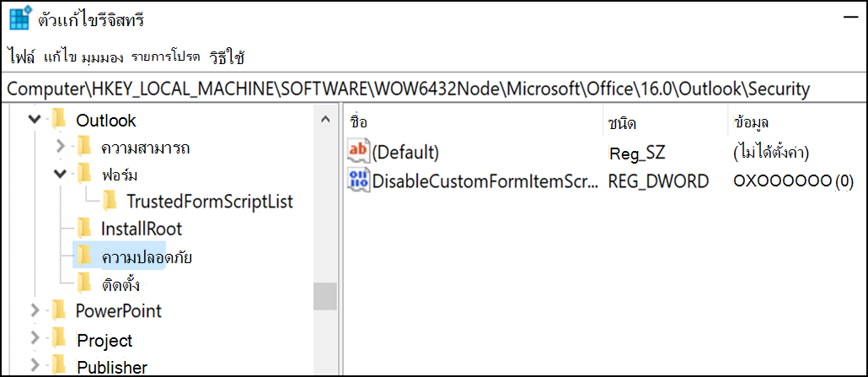Image resolution: width=868 pixels, height=377 pixels.
Task: Minimize the Registry Editor window
Action: tap(851, 19)
